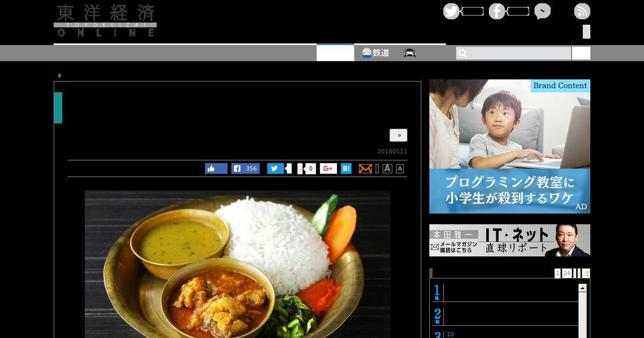Click the white search submit button
Image resolution: width=644 pixels, height=338 pixels.
pos(581,53)
